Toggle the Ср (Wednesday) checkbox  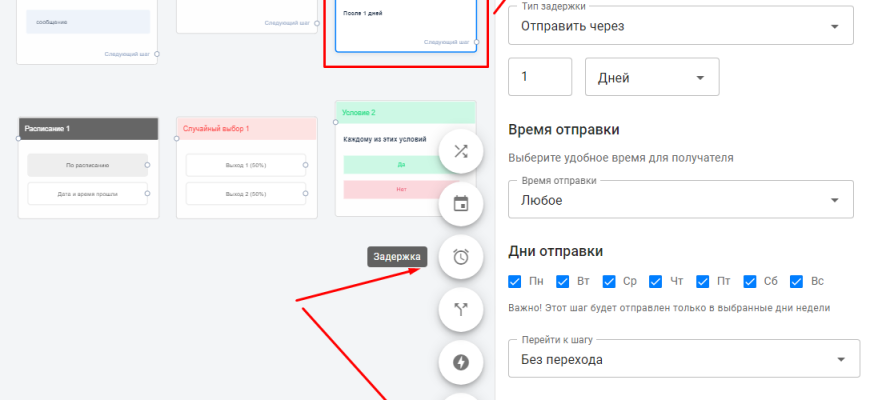click(x=609, y=281)
